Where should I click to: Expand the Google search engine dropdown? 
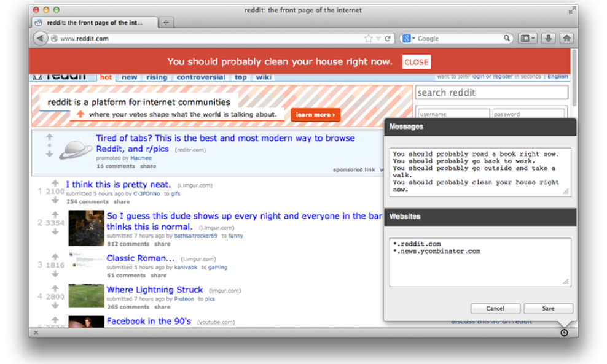click(409, 39)
